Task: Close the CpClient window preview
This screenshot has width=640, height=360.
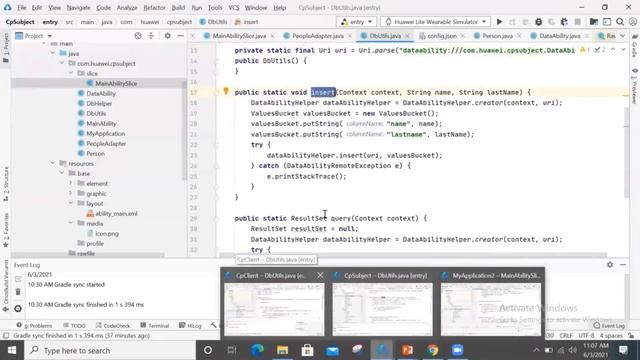Action: coord(320,276)
